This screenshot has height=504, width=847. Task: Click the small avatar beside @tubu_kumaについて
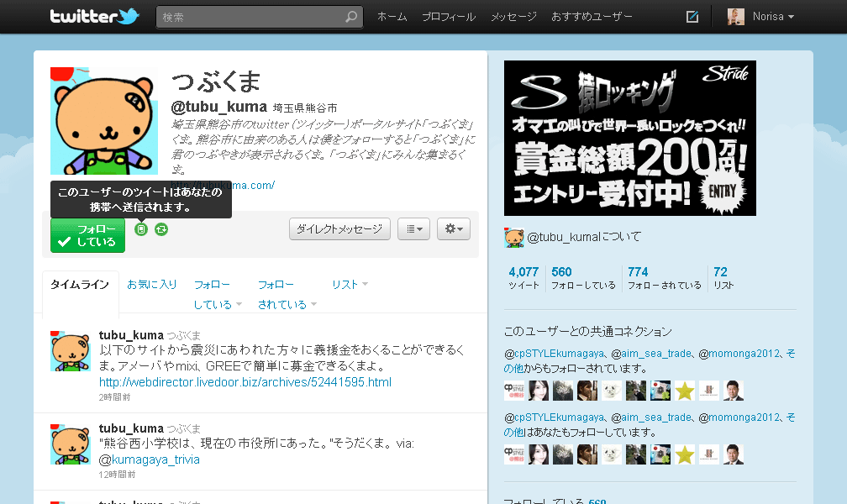[513, 237]
